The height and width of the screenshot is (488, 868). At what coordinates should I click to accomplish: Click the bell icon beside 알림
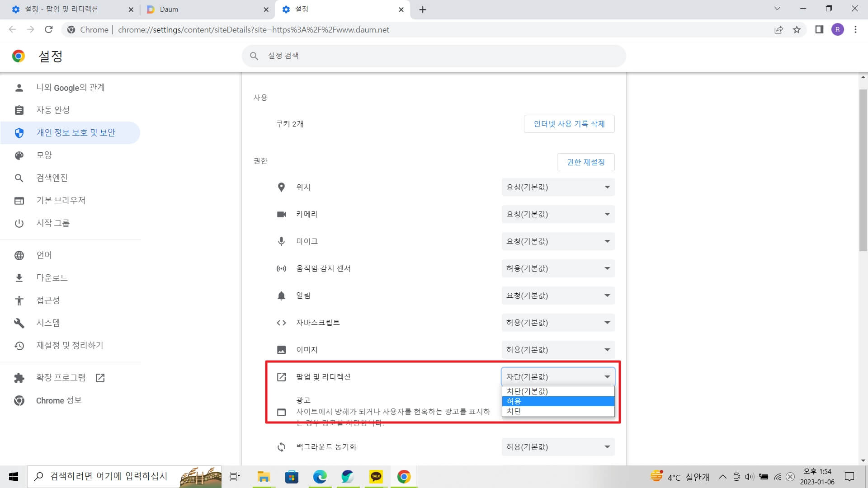(281, 295)
